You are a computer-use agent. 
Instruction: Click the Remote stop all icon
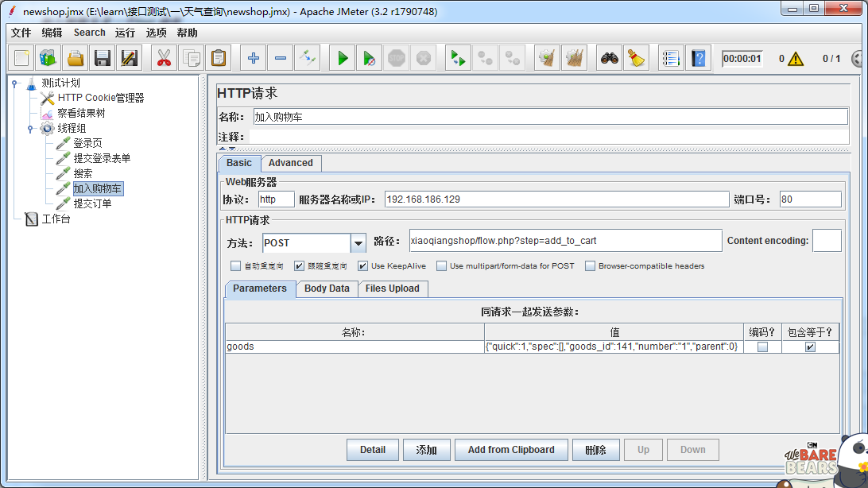[486, 58]
